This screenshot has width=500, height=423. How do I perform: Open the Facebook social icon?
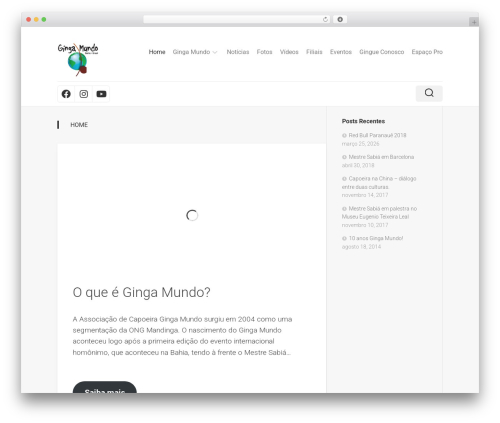(x=66, y=94)
